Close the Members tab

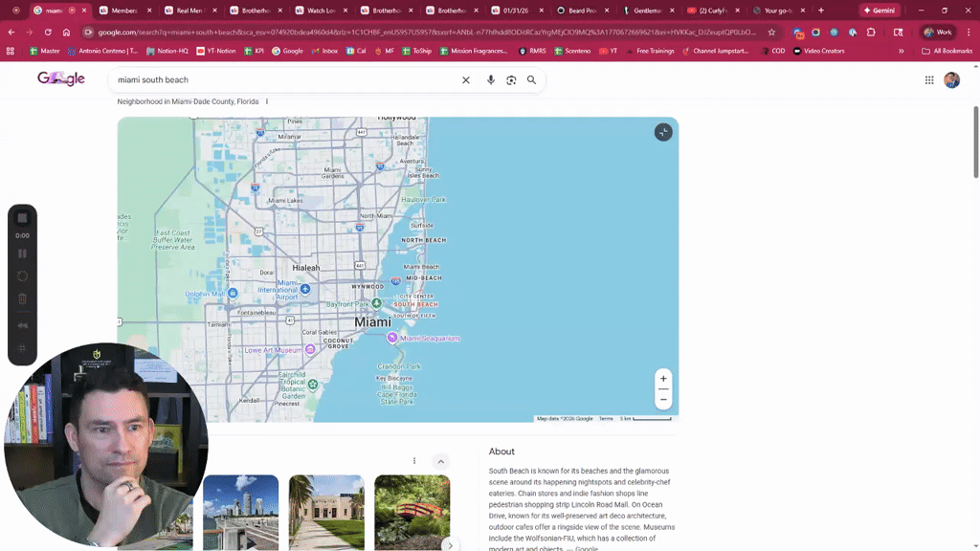(149, 10)
